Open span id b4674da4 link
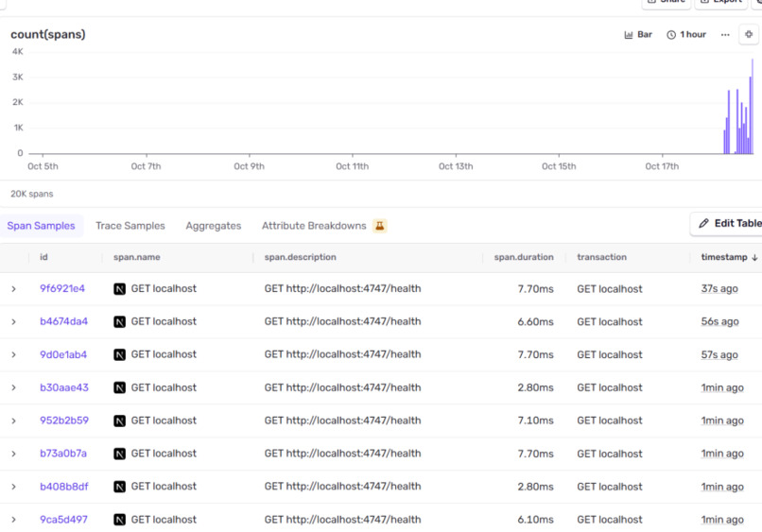 [x=63, y=321]
